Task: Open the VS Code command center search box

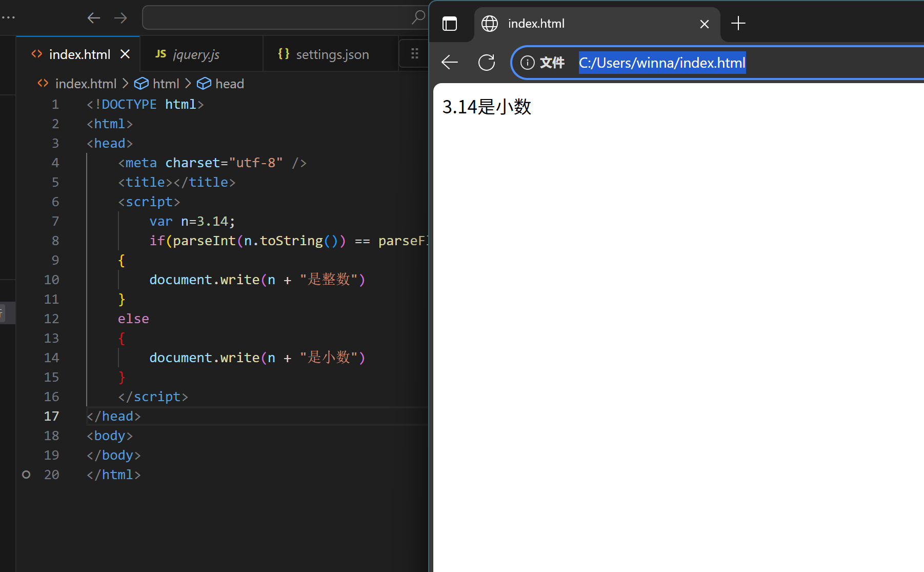Action: pos(285,17)
